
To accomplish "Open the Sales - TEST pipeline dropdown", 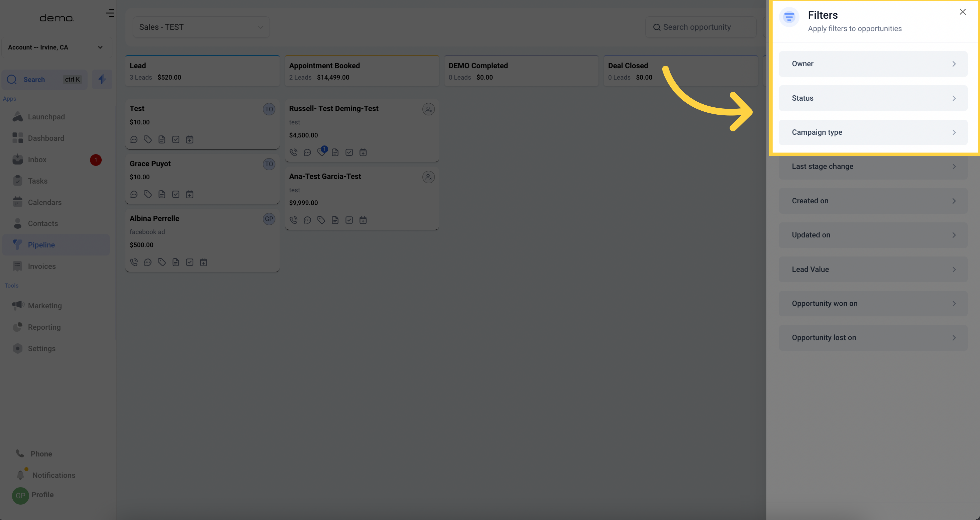I will (x=201, y=27).
